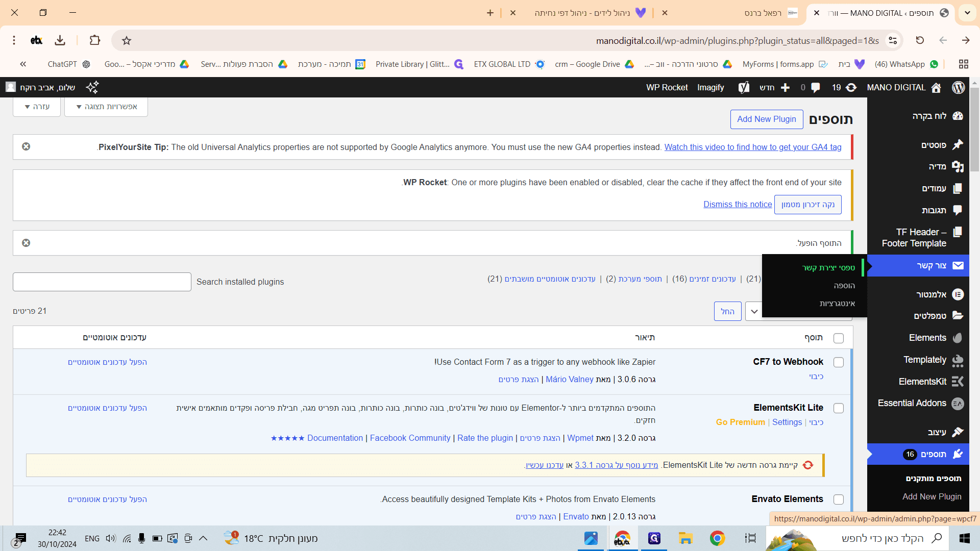Open Elements leaf sidebar icon

click(958, 338)
